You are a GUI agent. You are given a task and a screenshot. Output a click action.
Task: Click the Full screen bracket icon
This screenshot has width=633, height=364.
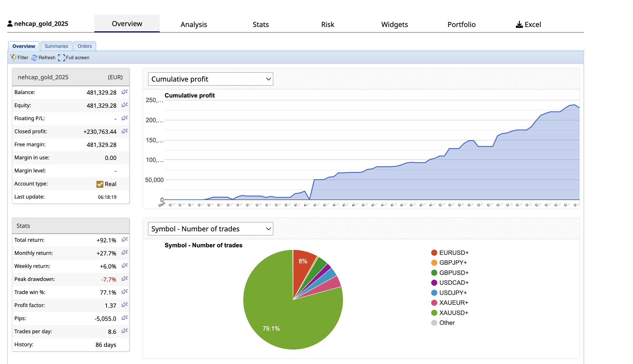[61, 57]
